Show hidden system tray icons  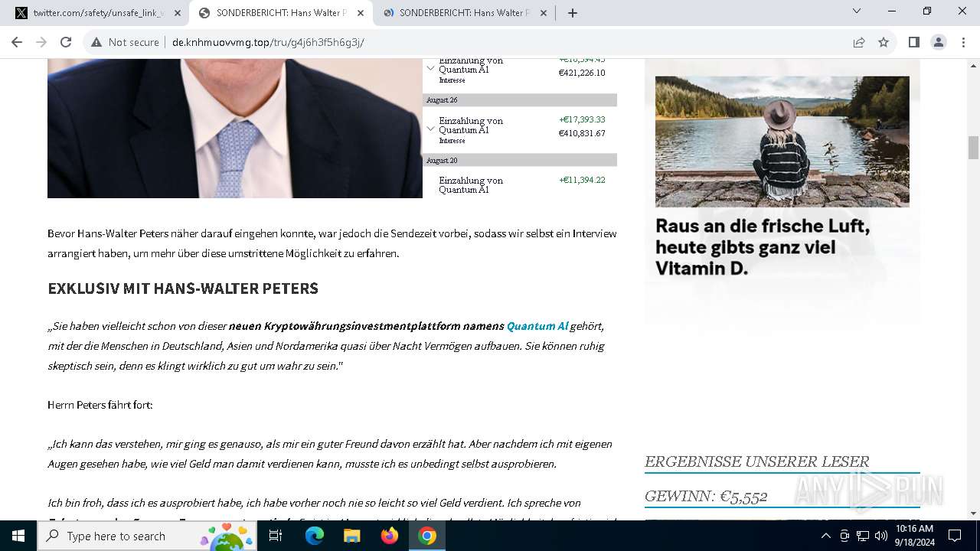pos(825,536)
